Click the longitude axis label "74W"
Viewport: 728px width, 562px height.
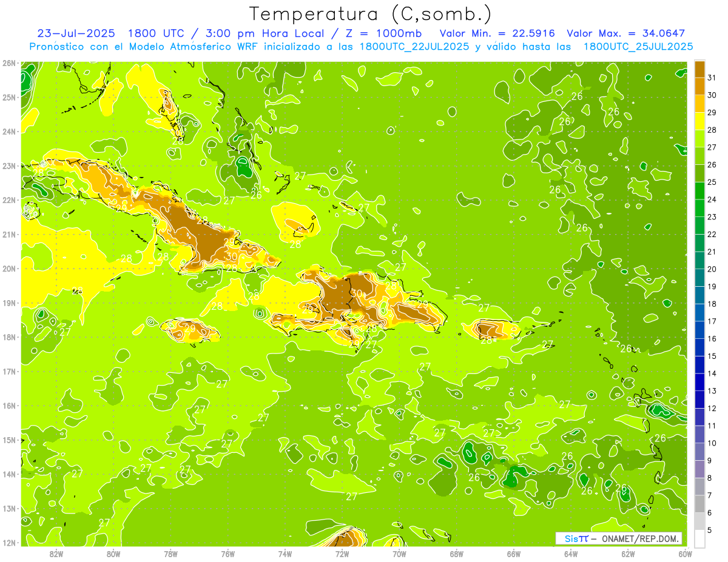coord(285,554)
